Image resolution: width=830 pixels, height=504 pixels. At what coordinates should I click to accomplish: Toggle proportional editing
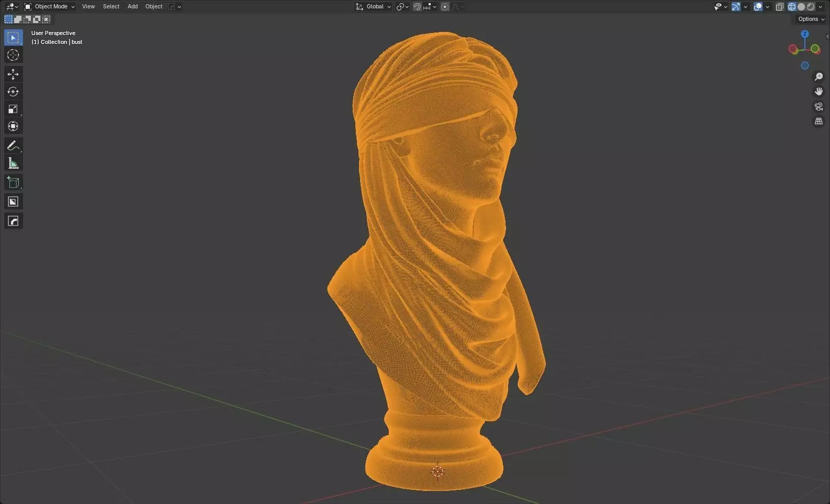(445, 7)
